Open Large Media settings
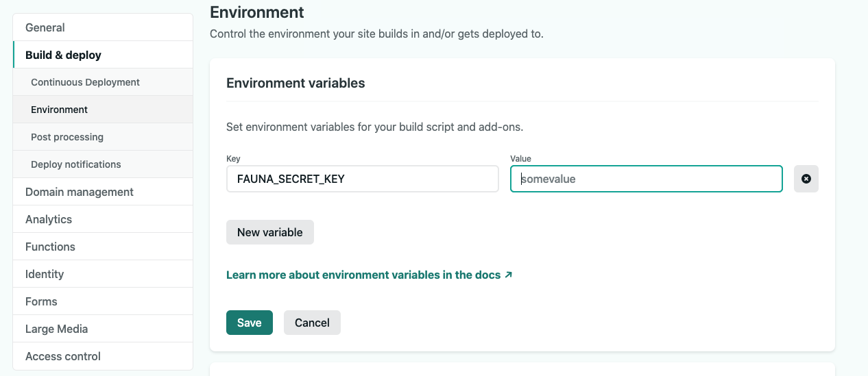The image size is (868, 376). (103, 329)
